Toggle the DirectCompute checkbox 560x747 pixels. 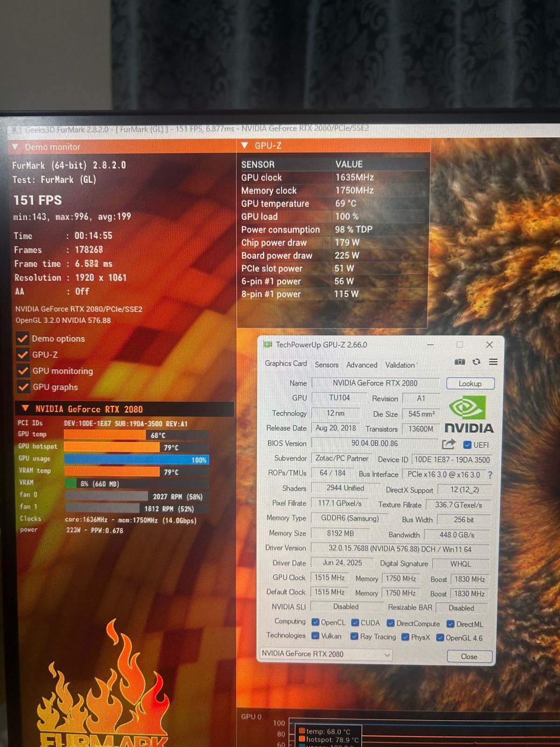[391, 623]
